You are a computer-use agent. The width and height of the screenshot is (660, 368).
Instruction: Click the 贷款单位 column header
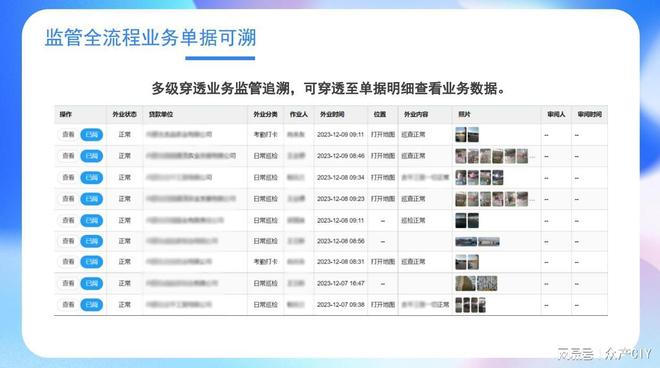click(x=161, y=115)
